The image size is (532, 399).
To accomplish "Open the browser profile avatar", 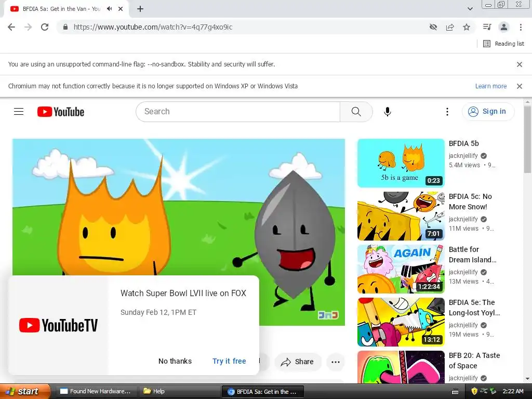I will pyautogui.click(x=504, y=27).
